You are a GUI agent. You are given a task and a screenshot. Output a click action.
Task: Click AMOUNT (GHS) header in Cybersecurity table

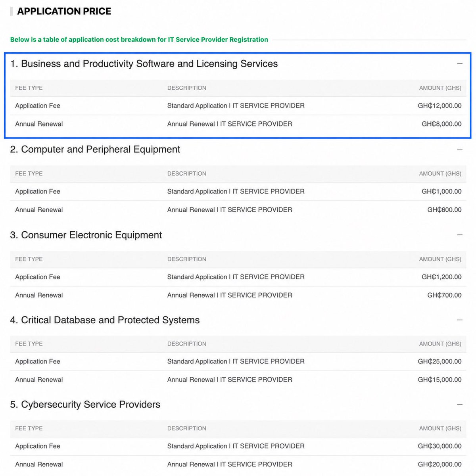(x=440, y=428)
